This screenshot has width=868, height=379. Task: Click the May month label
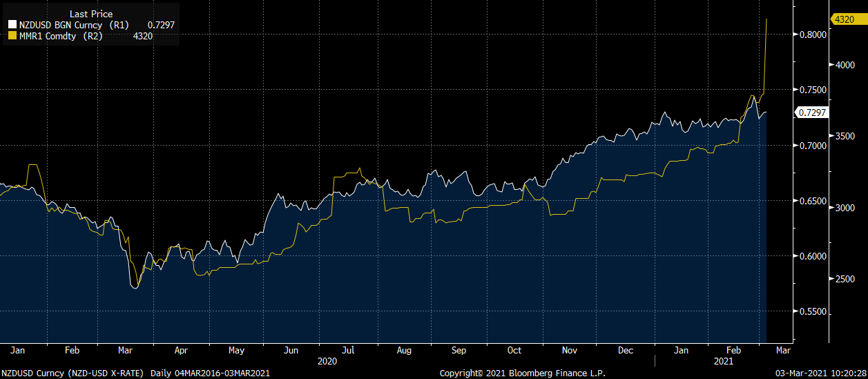click(x=237, y=350)
